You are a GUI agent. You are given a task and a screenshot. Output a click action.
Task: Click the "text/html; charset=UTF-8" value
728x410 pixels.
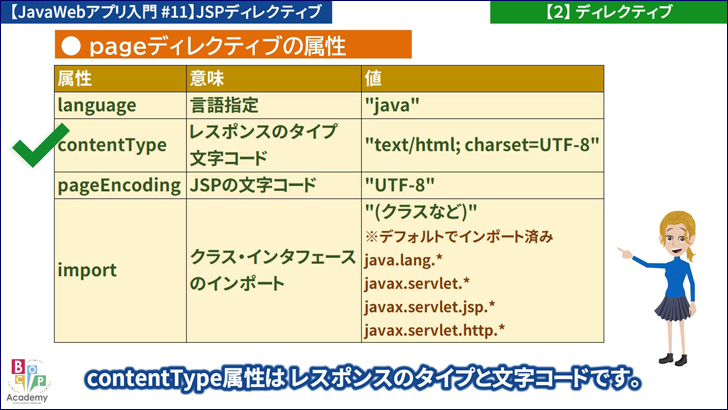tap(481, 145)
